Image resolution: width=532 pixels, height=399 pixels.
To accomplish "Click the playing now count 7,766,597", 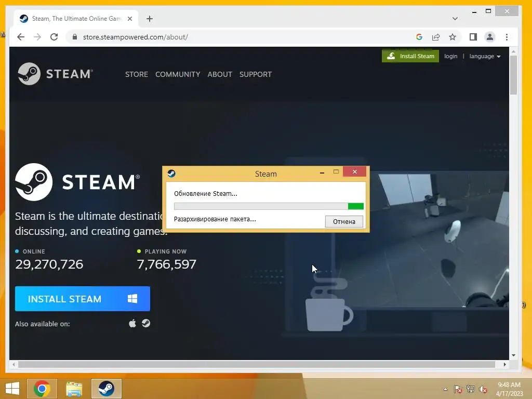I will 167,264.
